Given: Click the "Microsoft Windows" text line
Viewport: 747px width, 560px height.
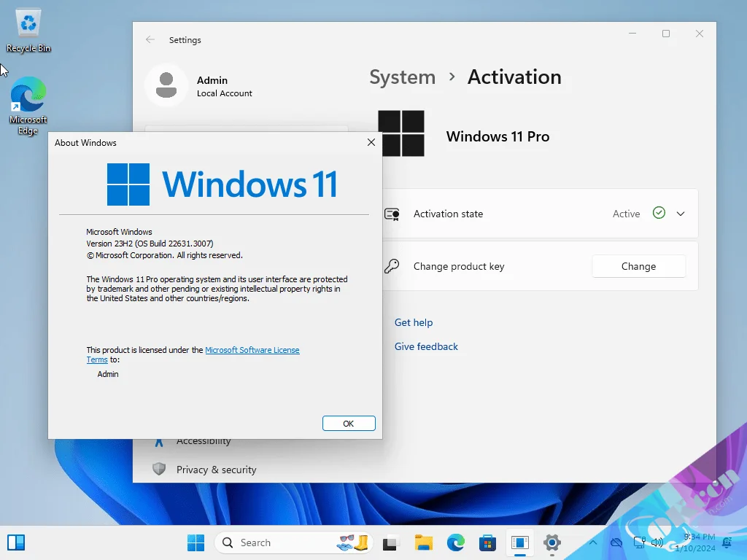Looking at the screenshot, I should click(x=119, y=232).
